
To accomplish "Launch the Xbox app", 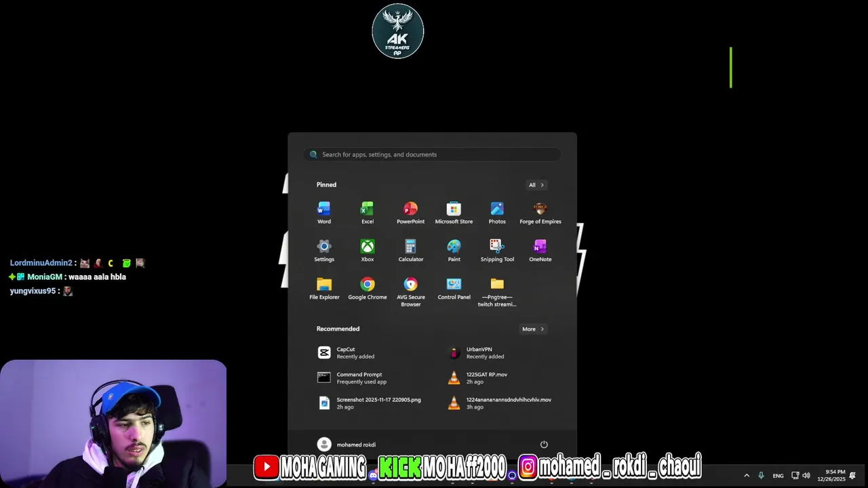I will tap(368, 251).
